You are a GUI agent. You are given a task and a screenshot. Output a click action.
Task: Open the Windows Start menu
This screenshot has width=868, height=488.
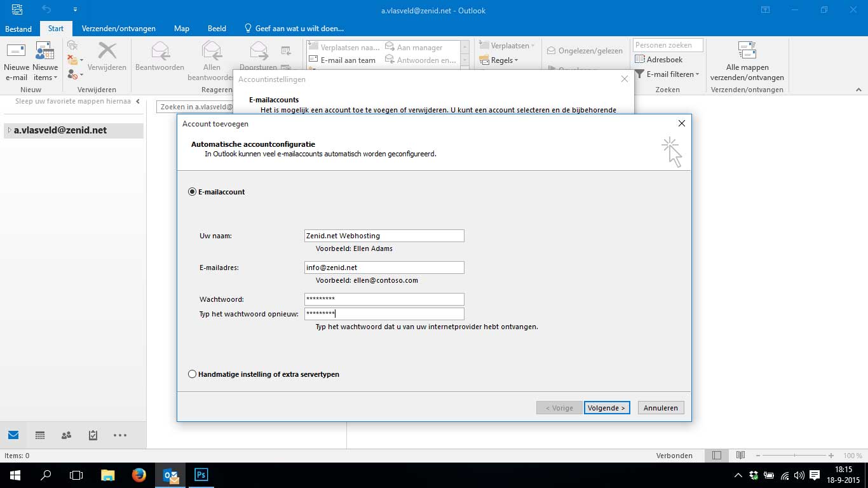tap(15, 475)
